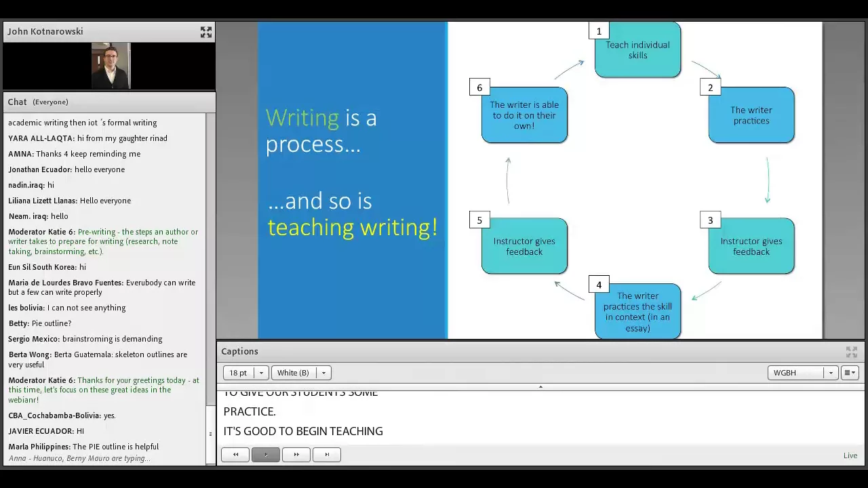Click 'able to do it on their own' box
868x488 pixels.
pyautogui.click(x=524, y=115)
